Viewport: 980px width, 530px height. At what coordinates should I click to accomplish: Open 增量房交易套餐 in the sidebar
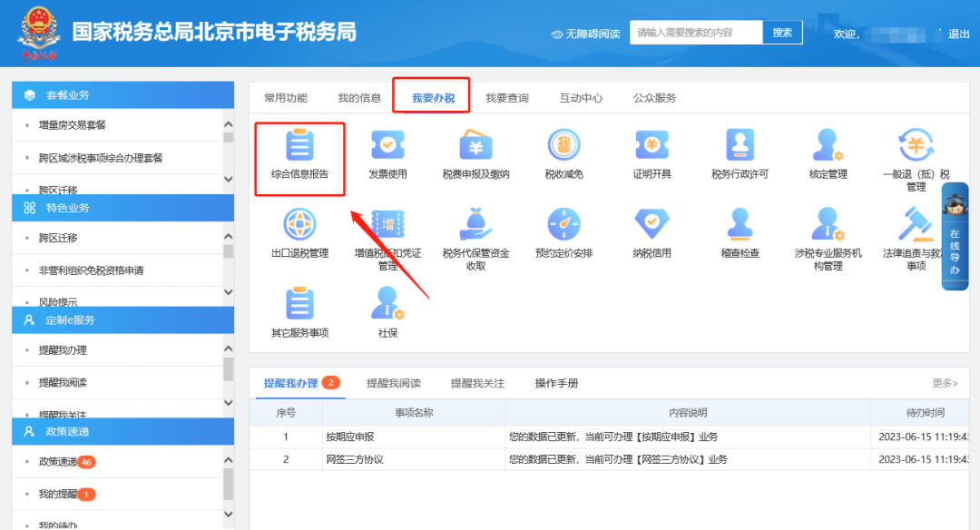coord(73,125)
